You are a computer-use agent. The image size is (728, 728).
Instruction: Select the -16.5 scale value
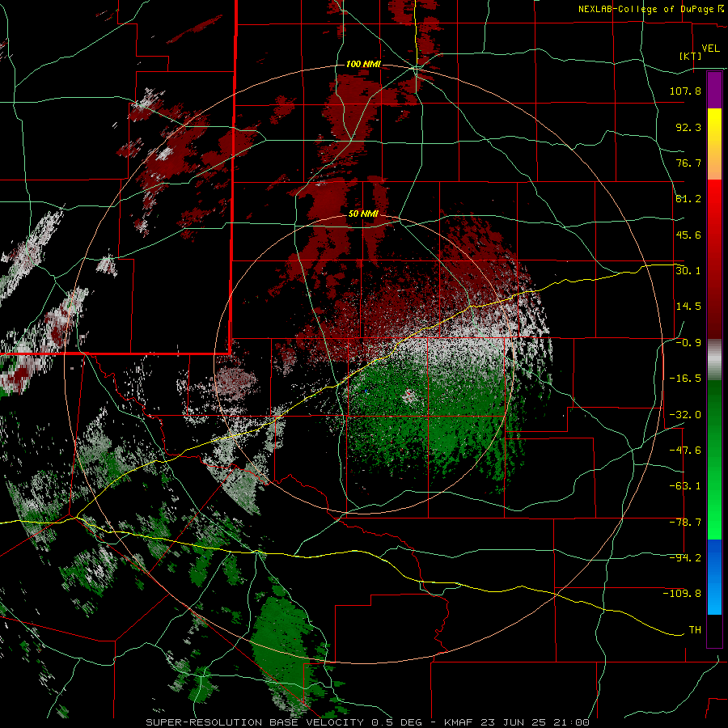point(685,379)
